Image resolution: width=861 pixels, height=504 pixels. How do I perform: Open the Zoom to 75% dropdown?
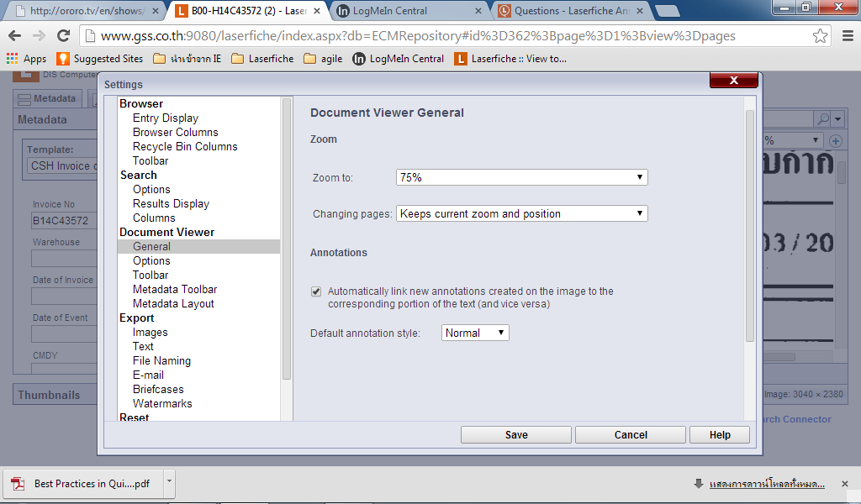click(521, 177)
